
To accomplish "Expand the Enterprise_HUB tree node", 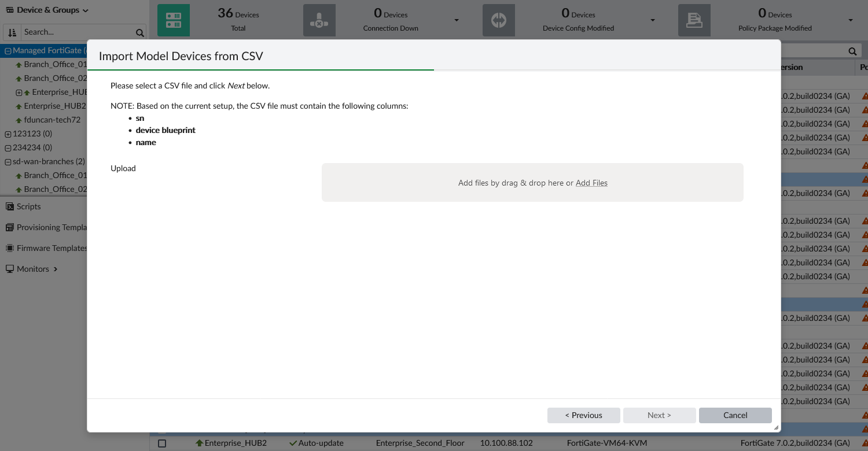I will coord(19,93).
